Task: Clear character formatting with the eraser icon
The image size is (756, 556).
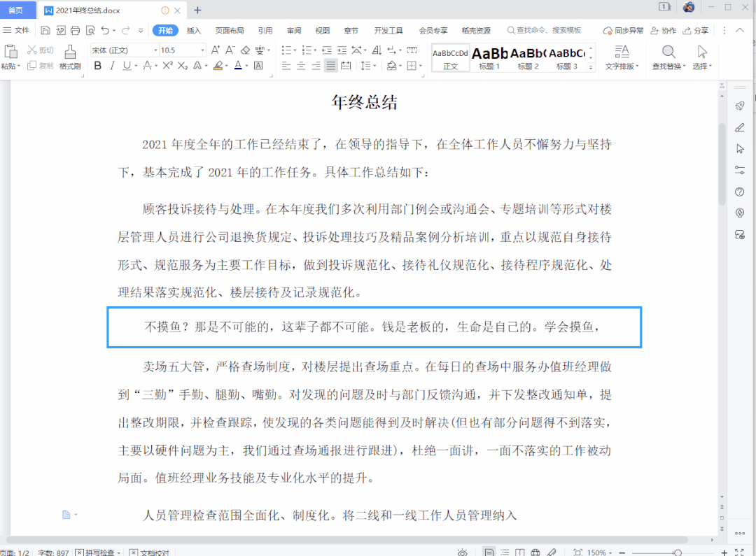Action: coord(245,50)
